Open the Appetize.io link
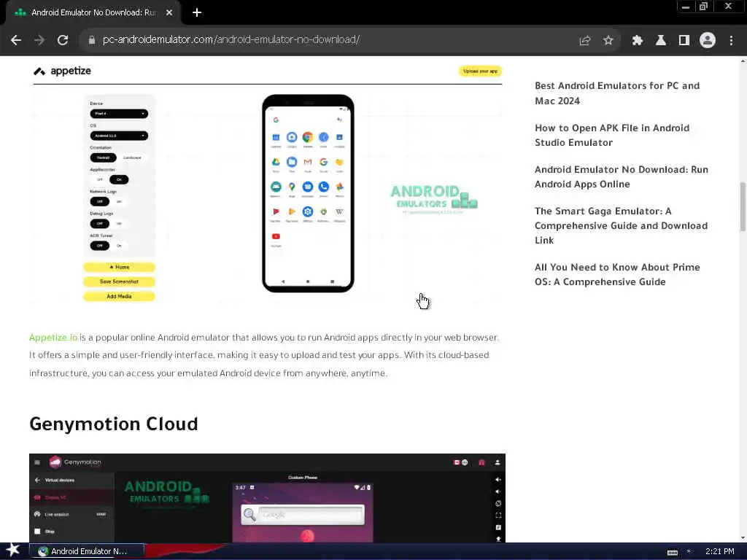This screenshot has height=560, width=747. pos(53,337)
